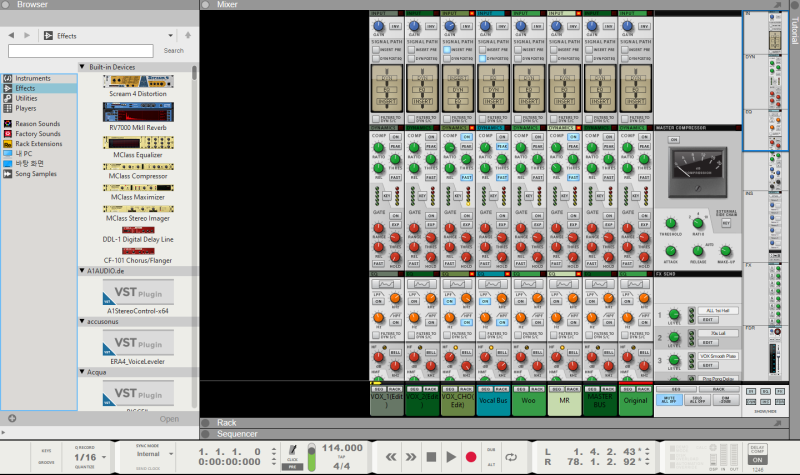Select Effects in the browser sidebar
Screen dimensions: 800x475
pos(25,88)
